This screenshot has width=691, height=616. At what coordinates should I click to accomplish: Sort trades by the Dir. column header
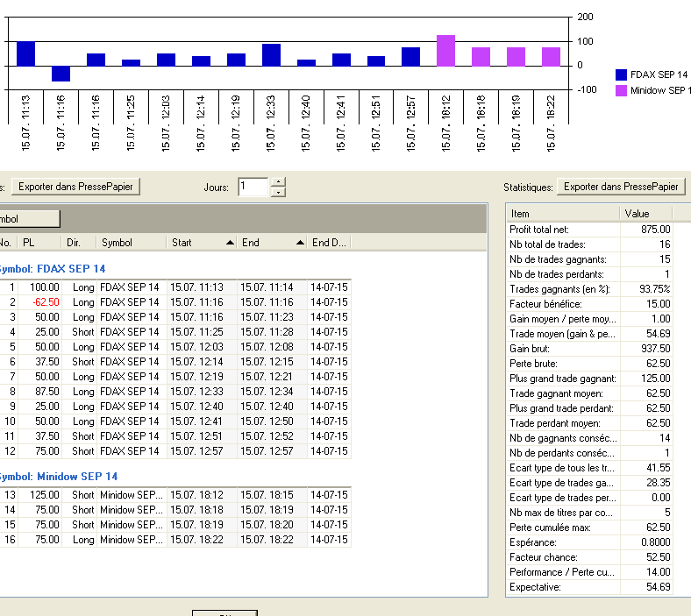tap(79, 243)
